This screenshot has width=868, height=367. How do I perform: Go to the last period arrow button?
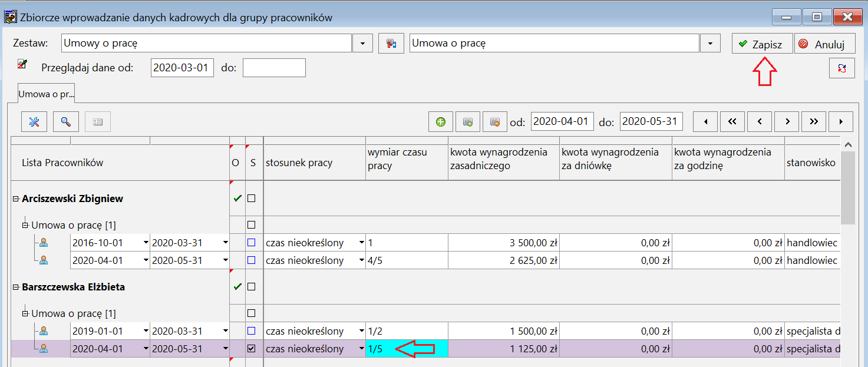click(x=841, y=122)
